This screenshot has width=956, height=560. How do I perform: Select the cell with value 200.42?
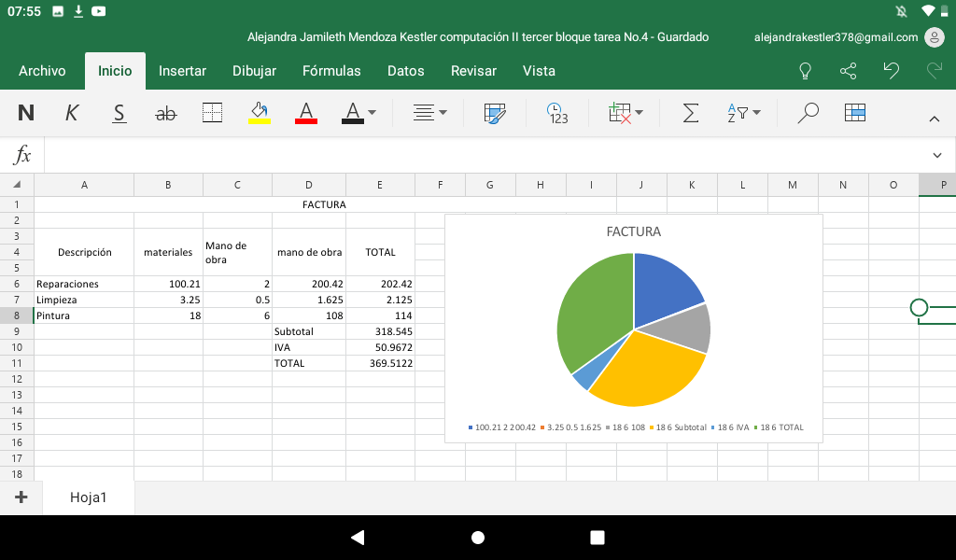point(309,284)
